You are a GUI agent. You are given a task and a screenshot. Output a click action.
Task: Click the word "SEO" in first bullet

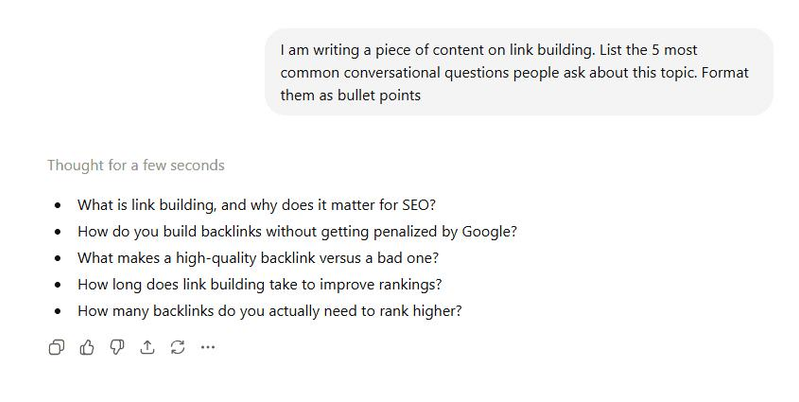click(418, 205)
